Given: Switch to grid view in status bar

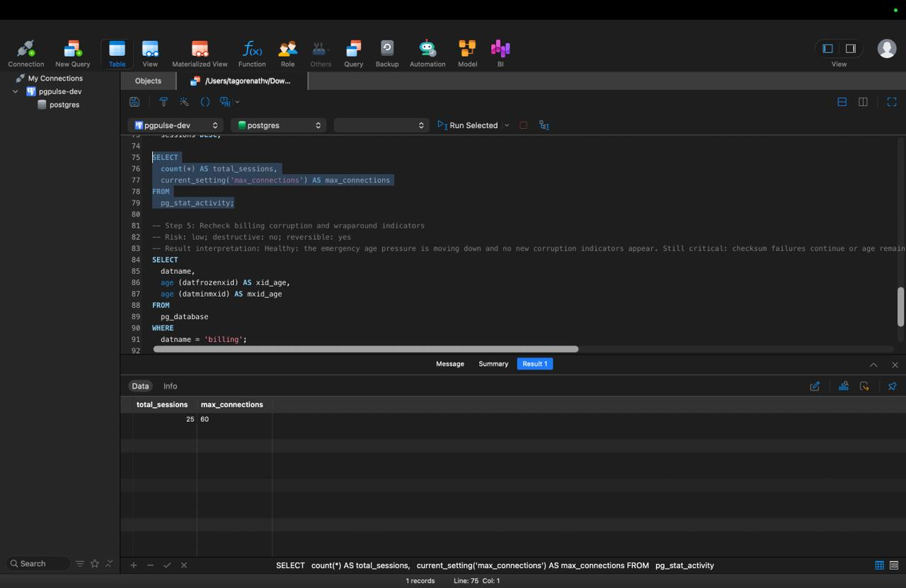Looking at the screenshot, I should [879, 565].
